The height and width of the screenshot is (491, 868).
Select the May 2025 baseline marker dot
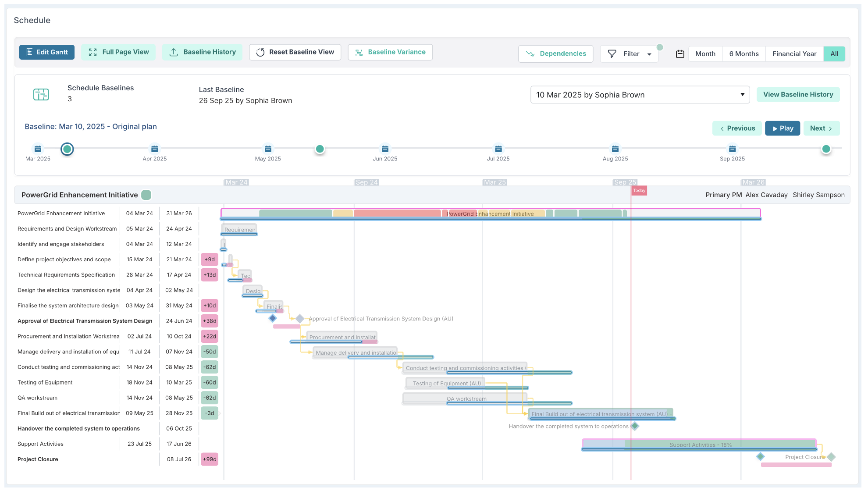tap(320, 149)
